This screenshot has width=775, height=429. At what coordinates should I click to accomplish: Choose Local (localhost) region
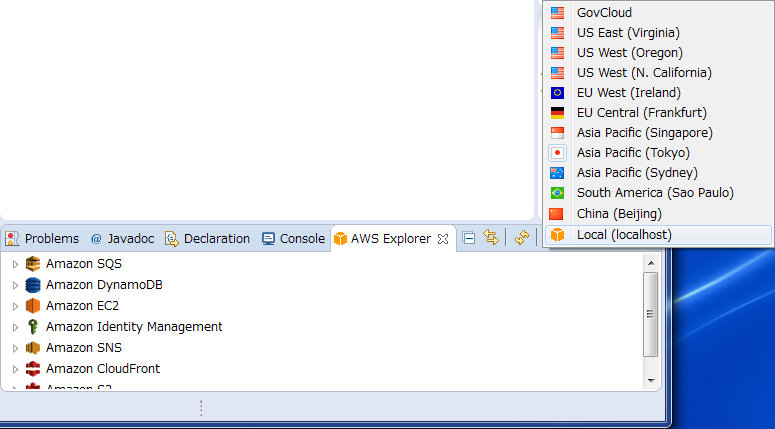click(658, 234)
